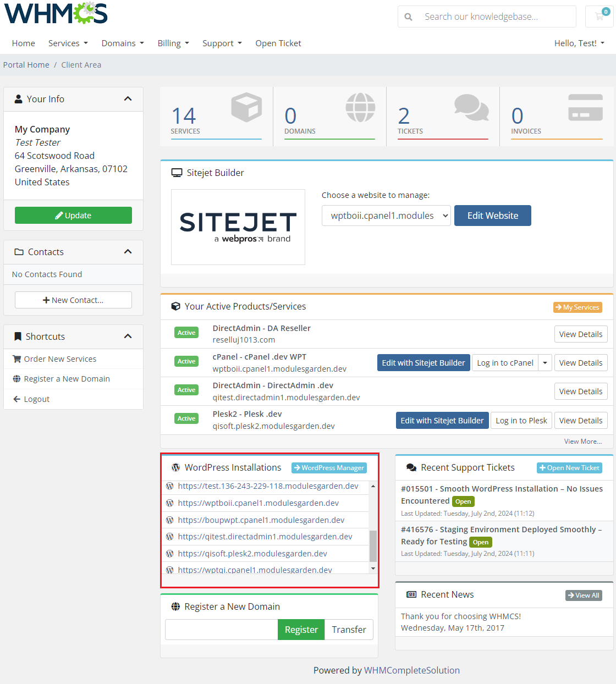Click WordPress icon beside qisoft.plesk2 link
The height and width of the screenshot is (684, 616).
point(170,554)
